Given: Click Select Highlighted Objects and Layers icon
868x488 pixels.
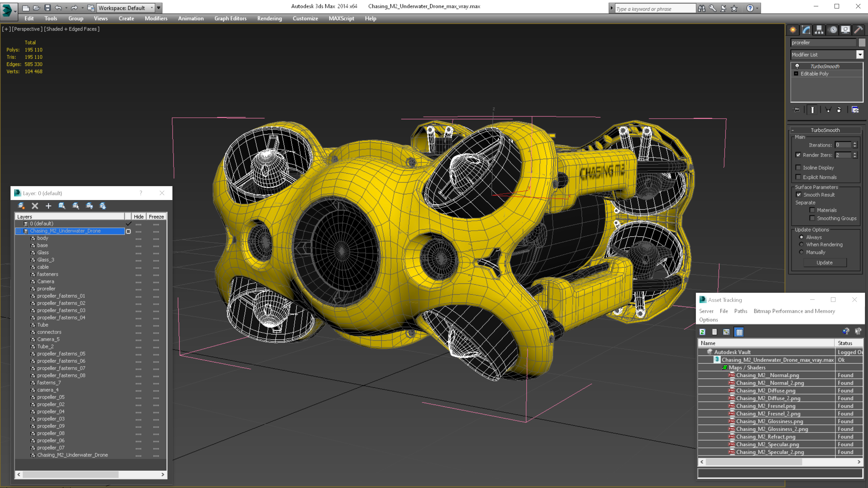Looking at the screenshot, I should click(x=62, y=206).
